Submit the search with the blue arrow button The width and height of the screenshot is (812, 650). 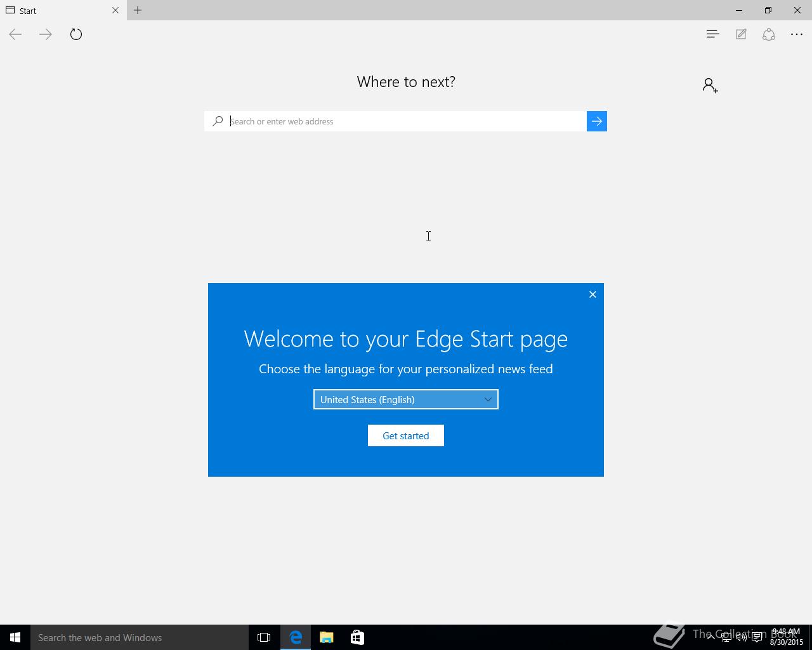(x=597, y=121)
